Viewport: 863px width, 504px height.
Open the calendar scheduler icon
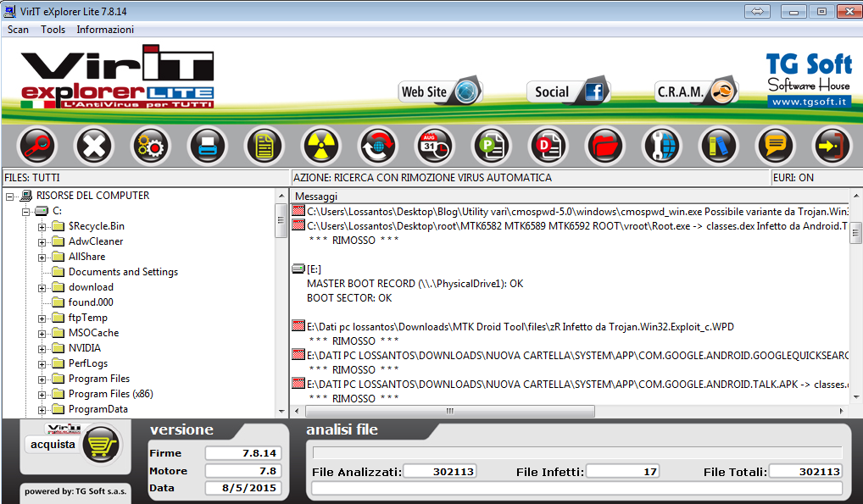point(435,147)
